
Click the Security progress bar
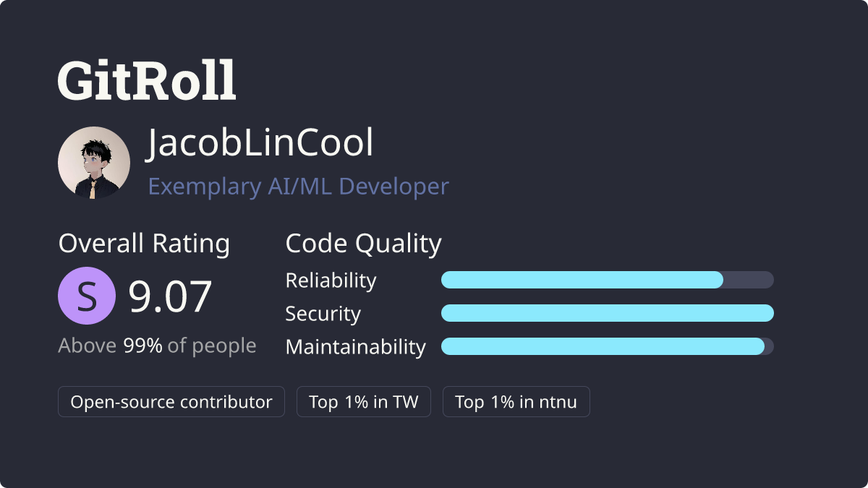tap(608, 313)
